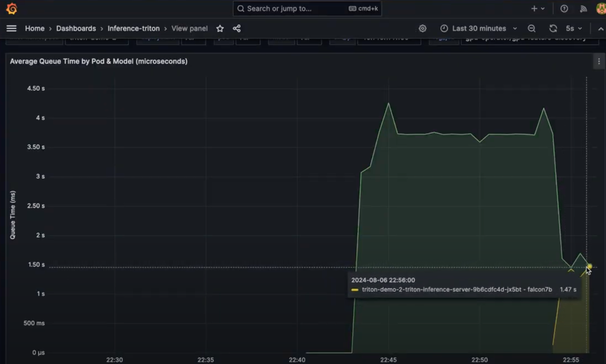This screenshot has width=606, height=364.
Task: Zoom out the time range
Action: [532, 28]
